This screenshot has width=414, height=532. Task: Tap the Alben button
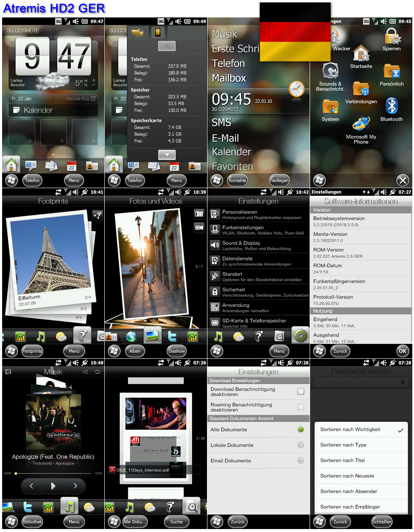click(x=135, y=351)
